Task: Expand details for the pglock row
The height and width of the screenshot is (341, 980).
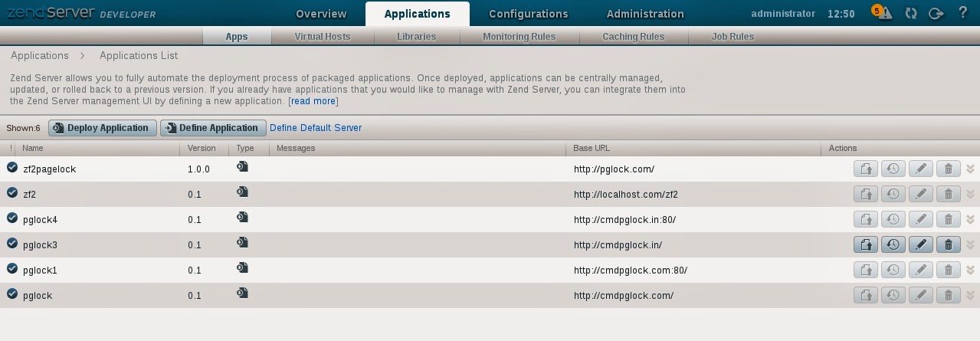Action: 971,296
